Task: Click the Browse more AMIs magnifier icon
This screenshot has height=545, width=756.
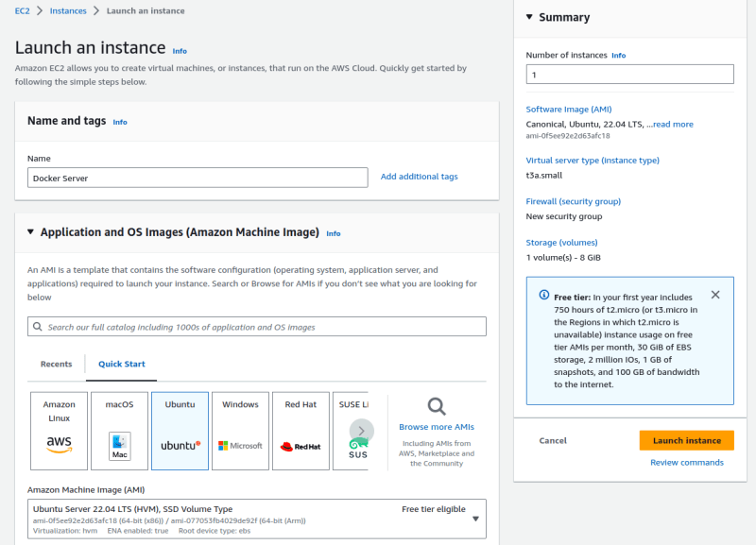Action: (x=437, y=407)
